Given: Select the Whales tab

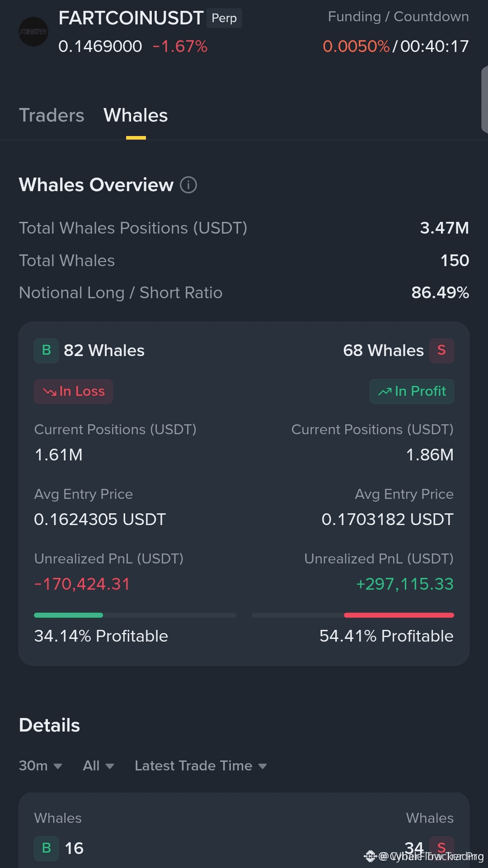Looking at the screenshot, I should (136, 116).
